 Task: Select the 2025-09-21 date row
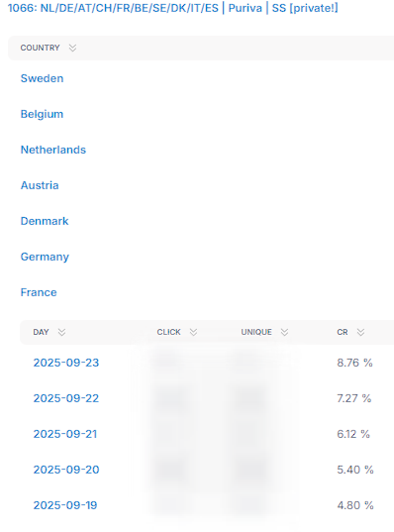click(65, 434)
